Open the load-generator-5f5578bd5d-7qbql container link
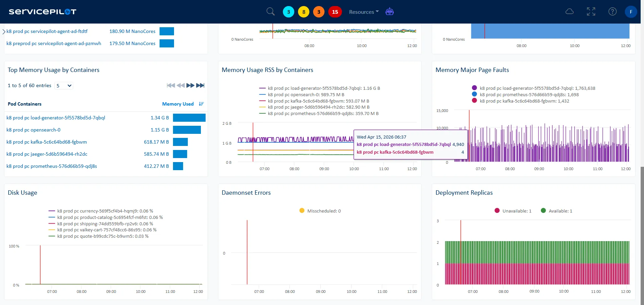The image size is (644, 305). pyautogui.click(x=56, y=118)
